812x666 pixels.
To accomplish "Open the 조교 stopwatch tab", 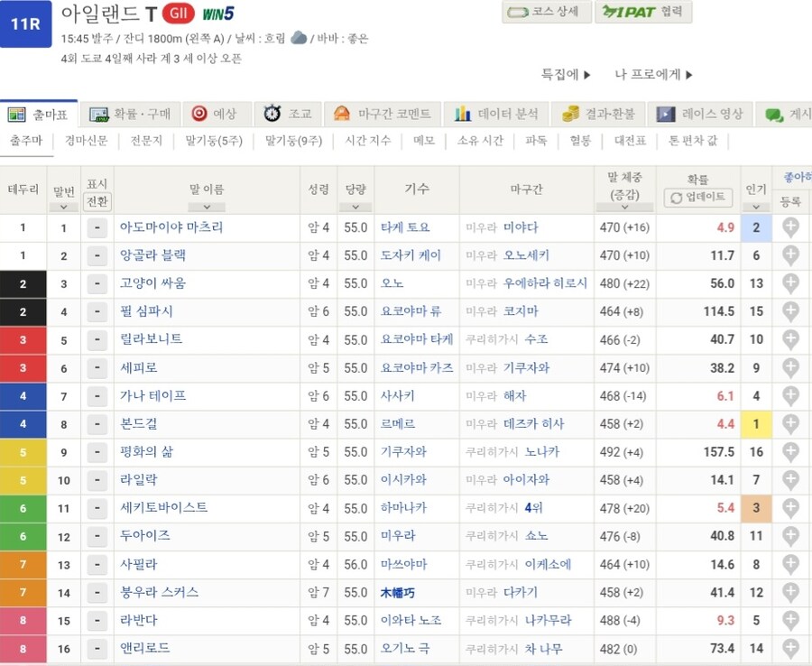I will [288, 114].
